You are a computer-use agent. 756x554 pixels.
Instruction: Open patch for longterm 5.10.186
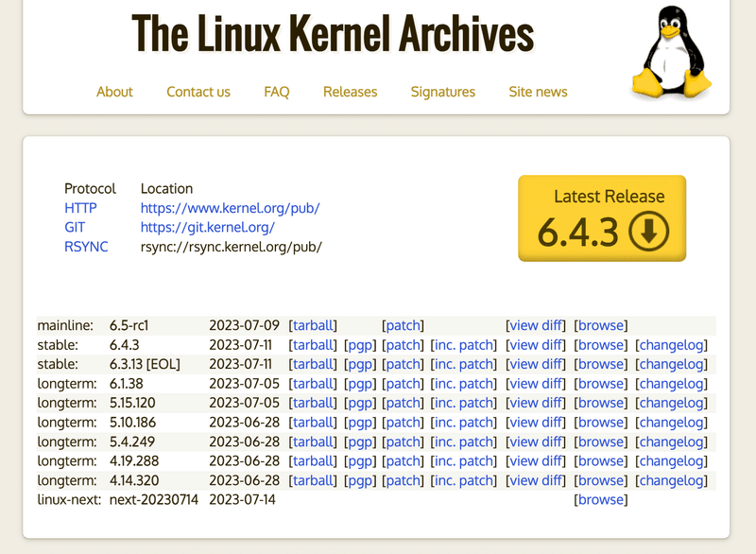404,423
